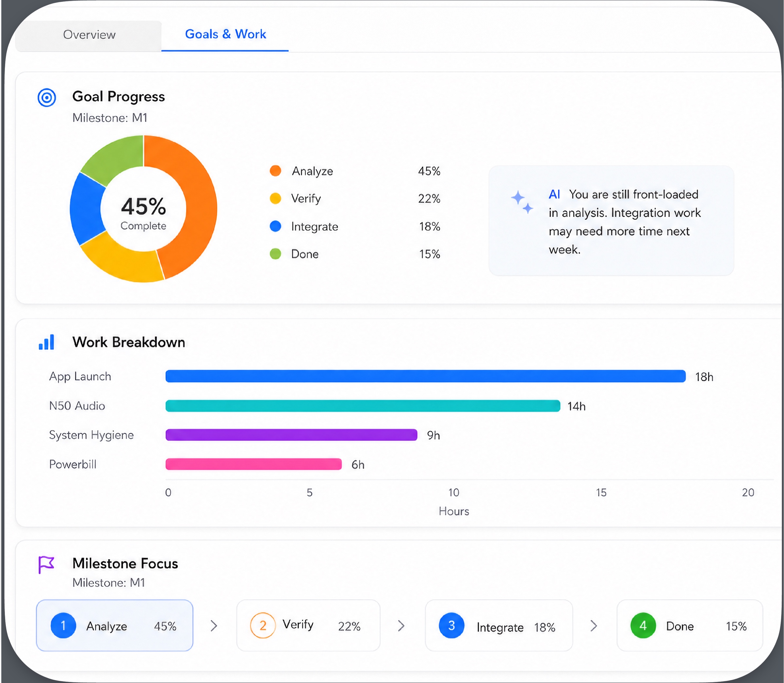Click the 'App Launch' row label
784x683 pixels.
click(x=80, y=376)
